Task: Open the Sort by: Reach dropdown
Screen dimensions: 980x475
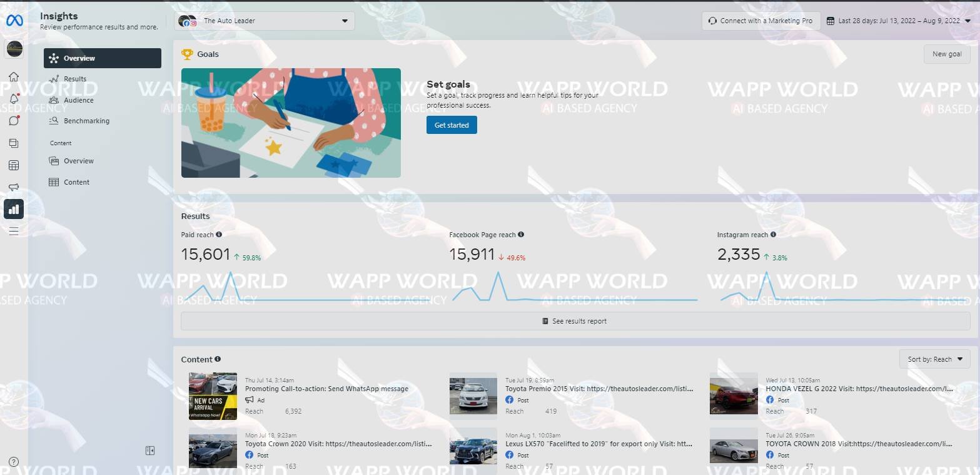Action: [934, 359]
